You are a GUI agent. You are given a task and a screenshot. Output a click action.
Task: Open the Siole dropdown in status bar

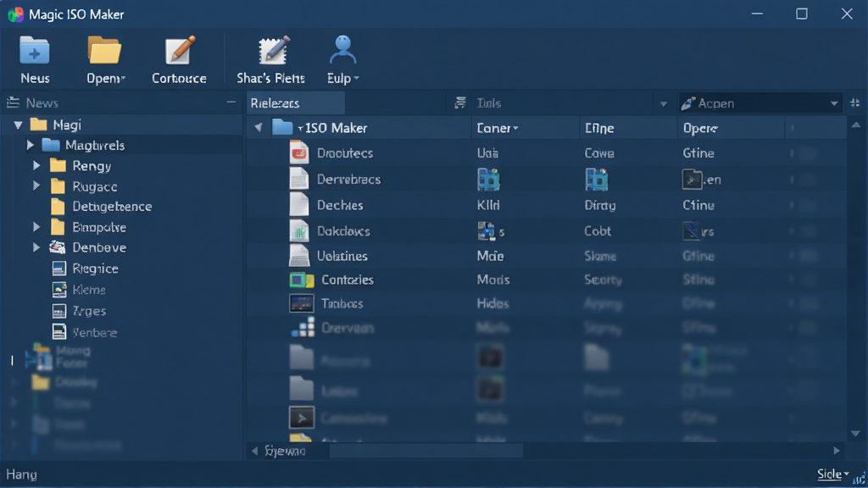(x=833, y=474)
